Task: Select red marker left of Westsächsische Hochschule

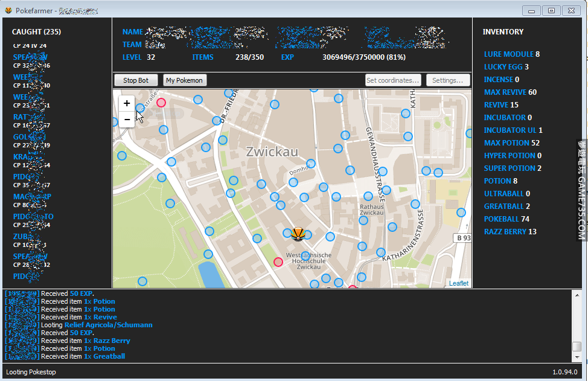Action: 278,261
